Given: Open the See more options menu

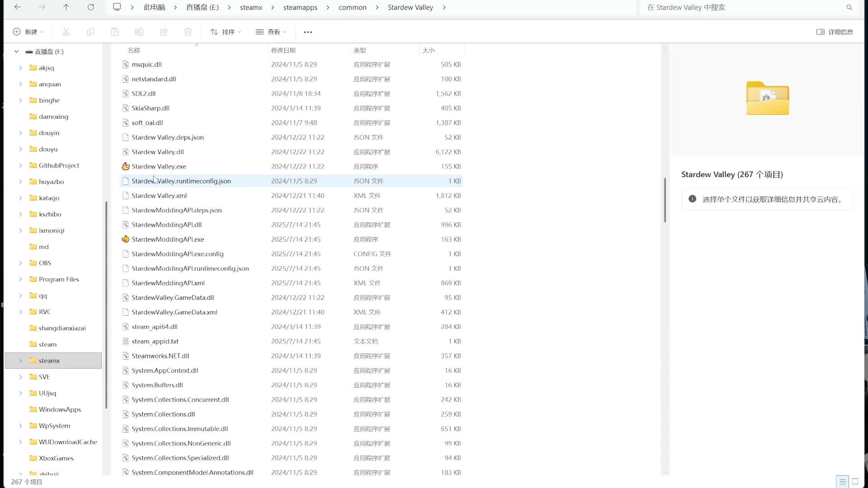Looking at the screenshot, I should coord(308,32).
